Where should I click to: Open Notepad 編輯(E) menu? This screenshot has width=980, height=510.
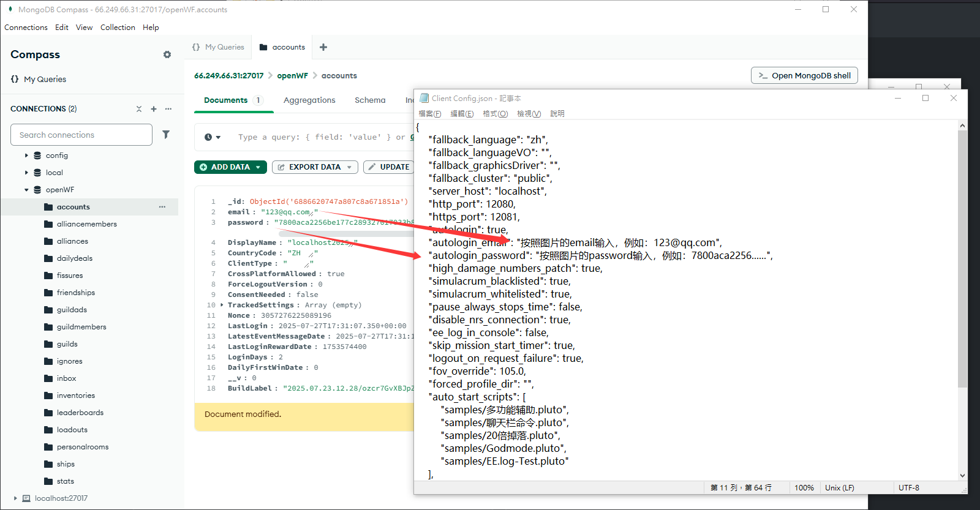coord(462,114)
